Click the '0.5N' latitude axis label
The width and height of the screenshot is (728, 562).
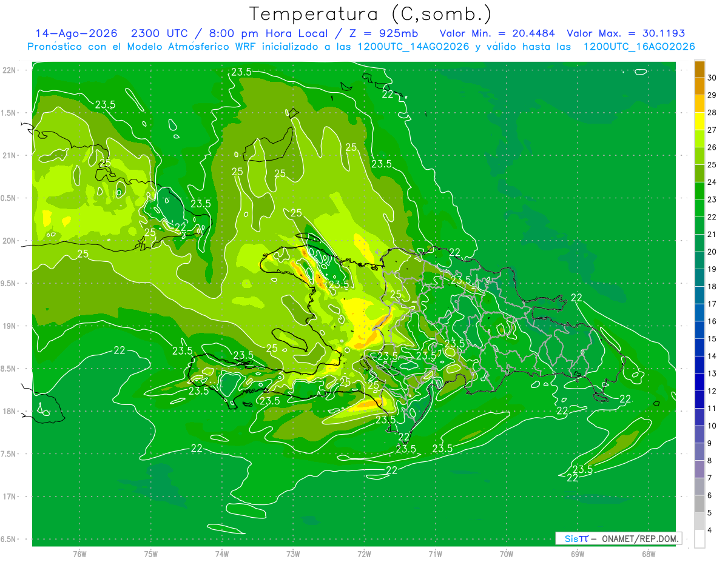pyautogui.click(x=9, y=198)
